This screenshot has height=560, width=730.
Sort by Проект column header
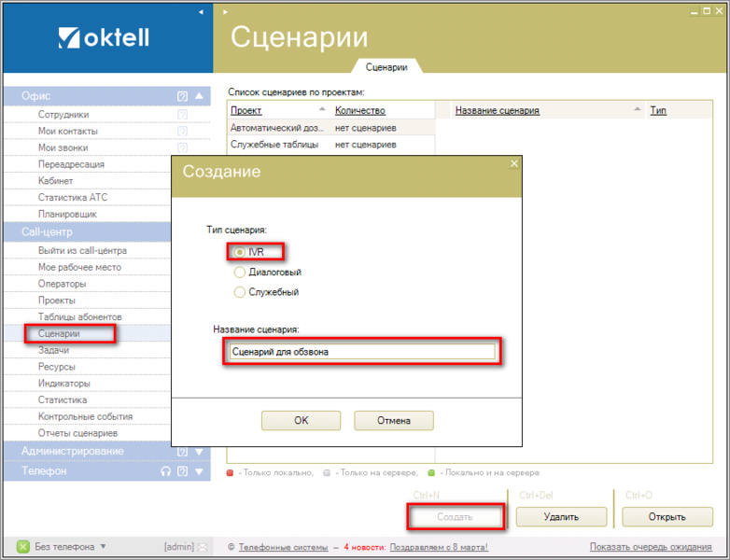[x=246, y=110]
